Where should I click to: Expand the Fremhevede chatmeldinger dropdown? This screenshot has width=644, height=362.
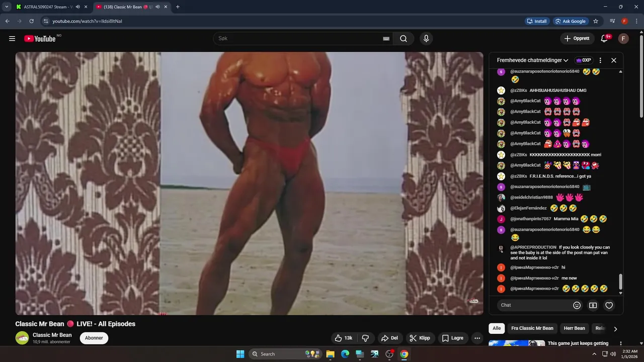pyautogui.click(x=533, y=60)
